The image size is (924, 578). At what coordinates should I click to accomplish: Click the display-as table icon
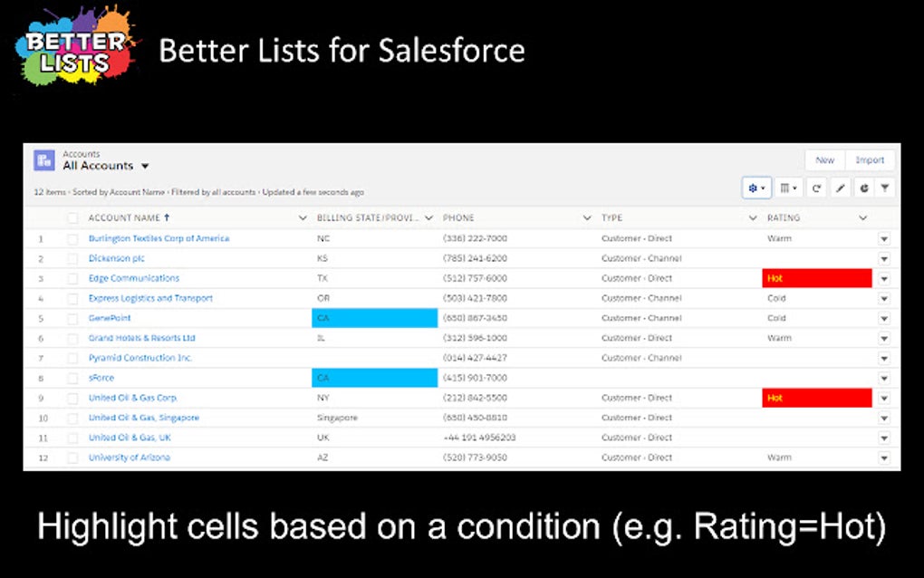click(785, 188)
